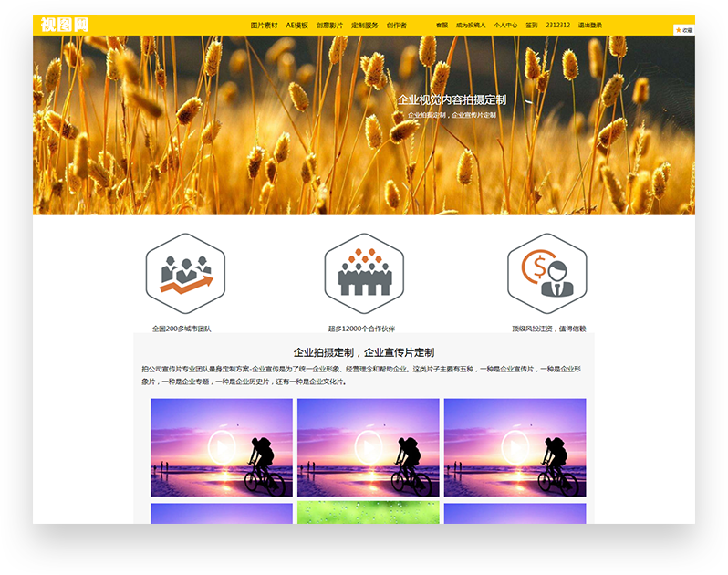Image resolution: width=728 pixels, height=575 pixels.
Task: Click the investor dollar hexagon icon
Action: click(x=547, y=274)
